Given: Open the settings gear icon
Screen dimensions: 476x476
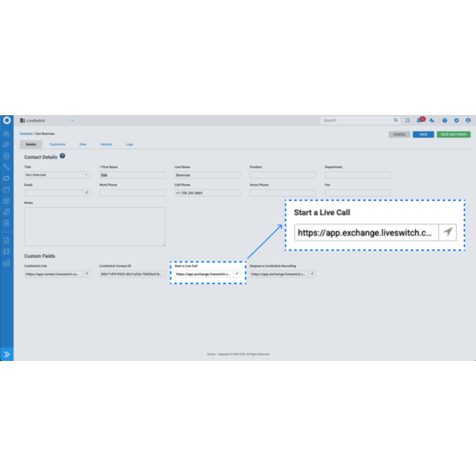Looking at the screenshot, I should (x=456, y=121).
